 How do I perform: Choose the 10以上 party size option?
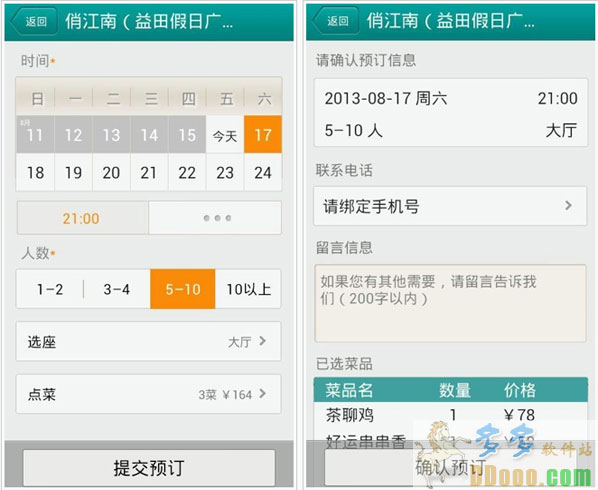click(248, 289)
